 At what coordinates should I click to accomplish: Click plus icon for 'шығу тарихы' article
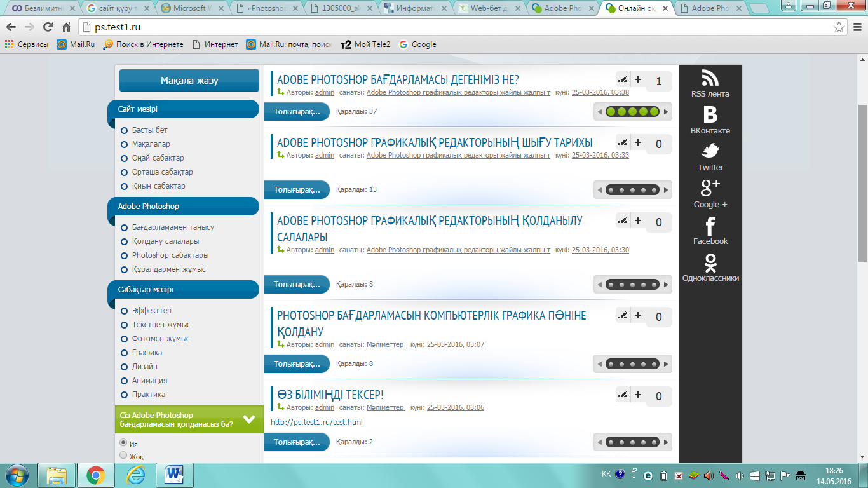[x=638, y=142]
